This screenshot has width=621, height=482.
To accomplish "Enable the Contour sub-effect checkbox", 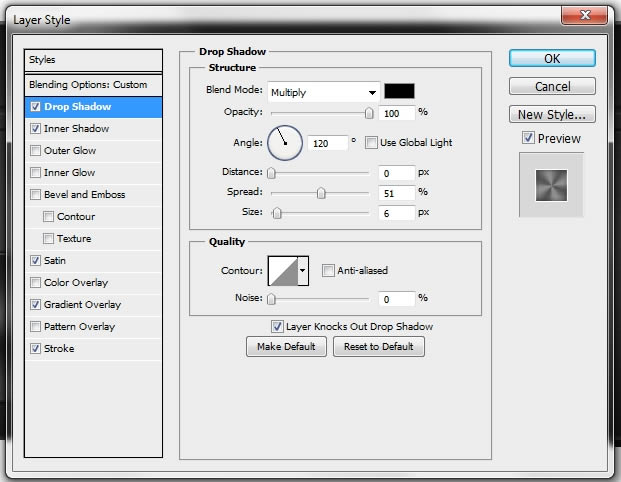I will click(x=48, y=217).
